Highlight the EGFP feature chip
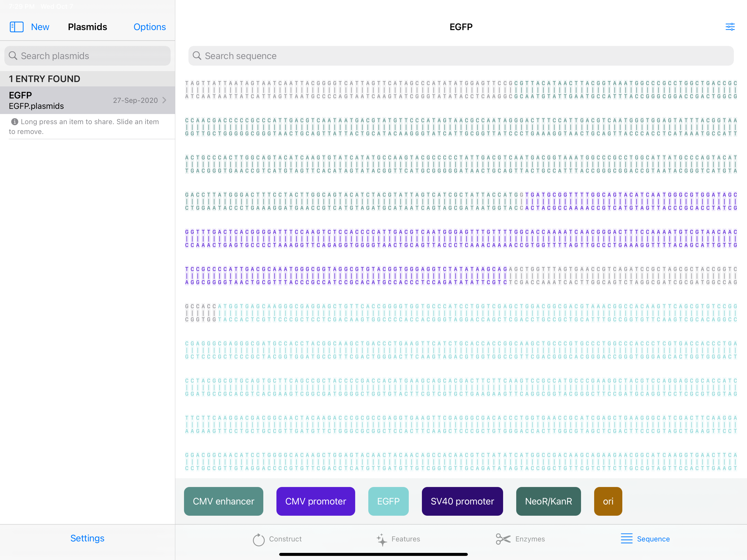Screen dimensions: 747x560 (x=388, y=501)
